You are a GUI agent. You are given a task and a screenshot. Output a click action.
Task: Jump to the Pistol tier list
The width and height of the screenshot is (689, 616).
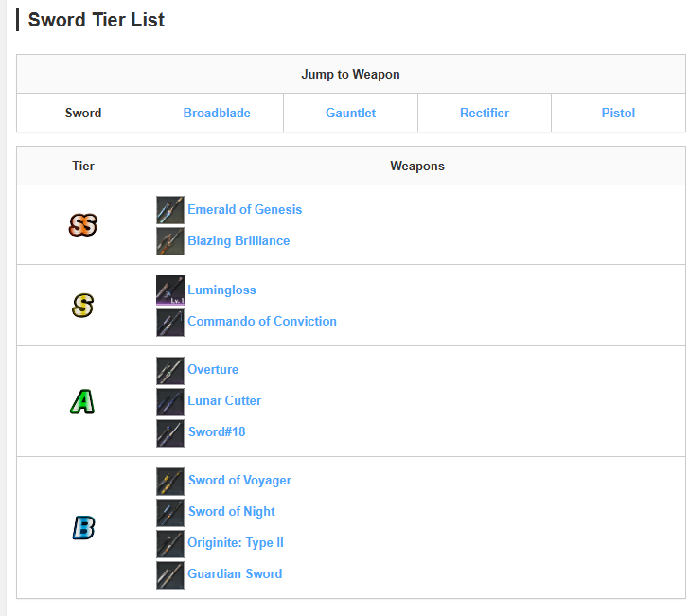tap(618, 113)
